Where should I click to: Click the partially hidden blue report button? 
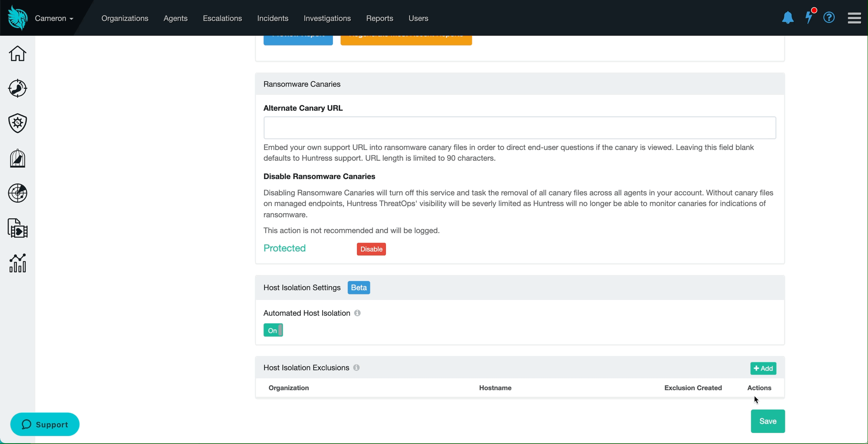(298, 40)
